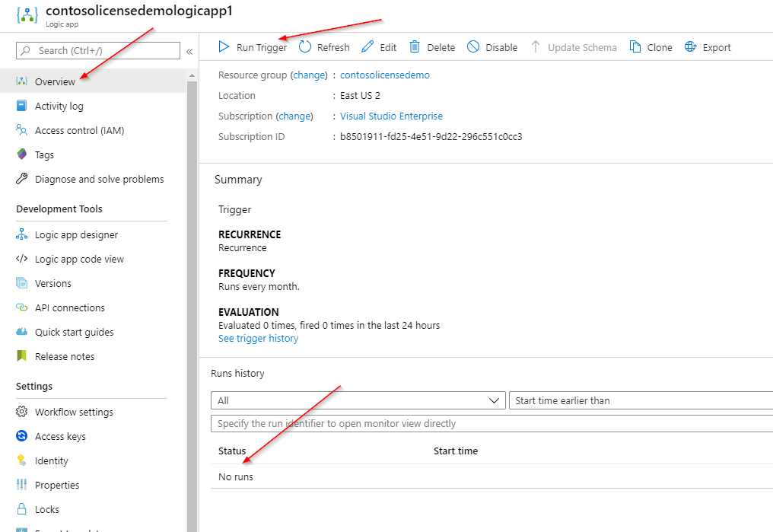This screenshot has width=773, height=532.
Task: Click the Refresh icon in toolbar
Action: pyautogui.click(x=305, y=47)
